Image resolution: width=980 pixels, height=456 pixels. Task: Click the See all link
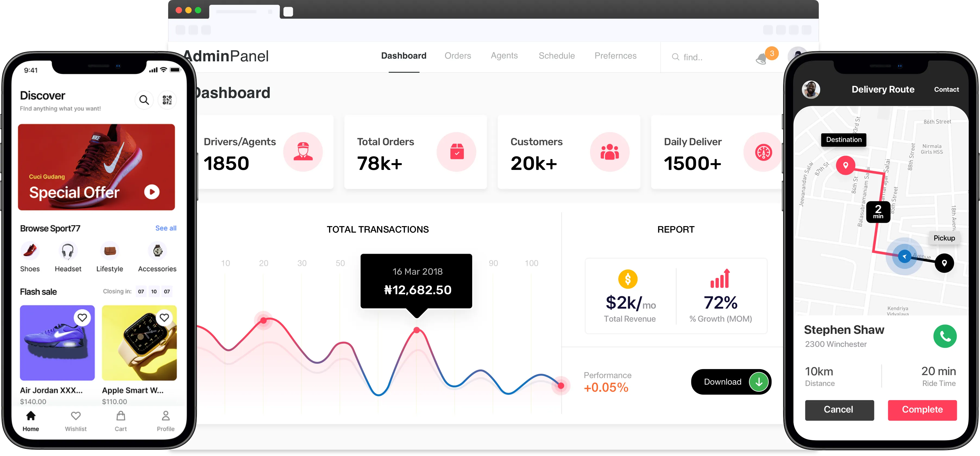[x=166, y=228]
